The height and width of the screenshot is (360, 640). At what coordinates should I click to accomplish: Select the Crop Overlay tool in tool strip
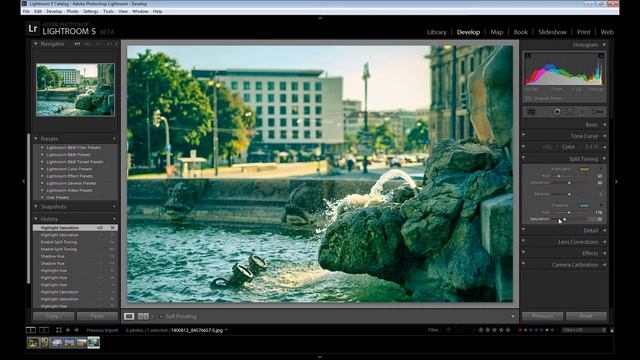point(531,111)
